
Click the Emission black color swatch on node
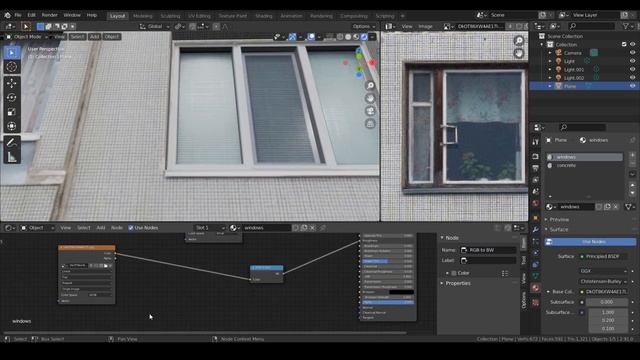[401, 292]
